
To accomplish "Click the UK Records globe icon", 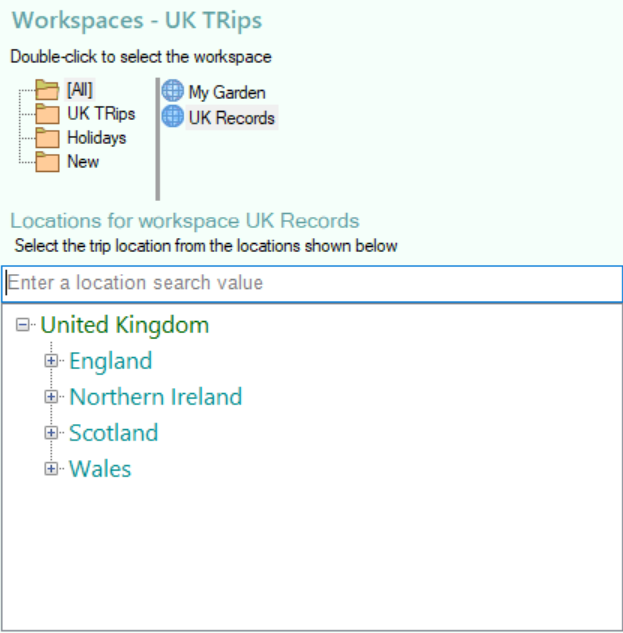I will coord(173,116).
